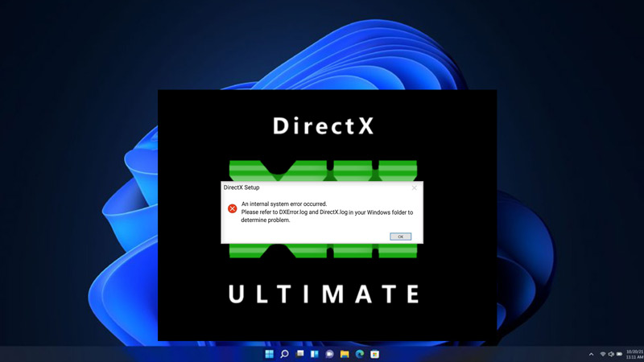The width and height of the screenshot is (644, 362).
Task: Open Microsoft Store from the taskbar
Action: click(x=374, y=354)
